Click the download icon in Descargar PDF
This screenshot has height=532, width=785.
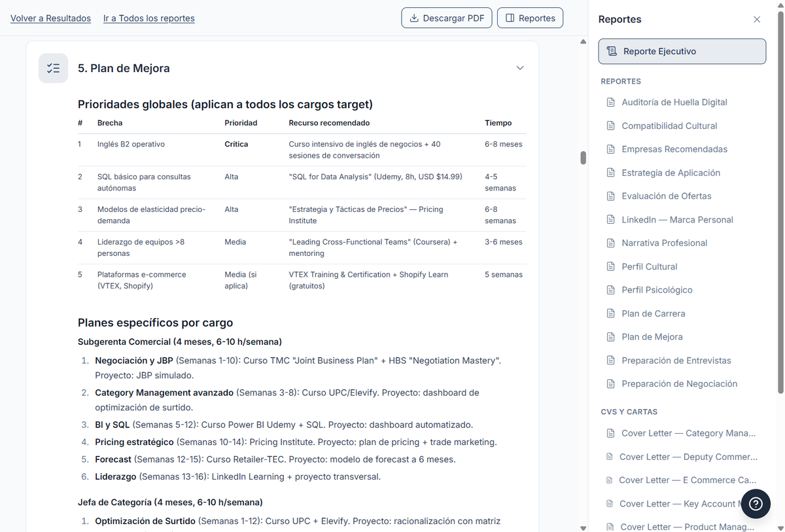413,18
